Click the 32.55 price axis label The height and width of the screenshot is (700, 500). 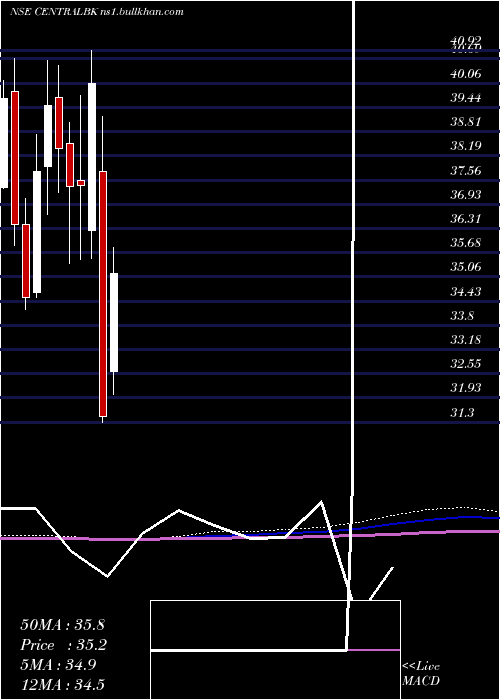click(x=466, y=363)
